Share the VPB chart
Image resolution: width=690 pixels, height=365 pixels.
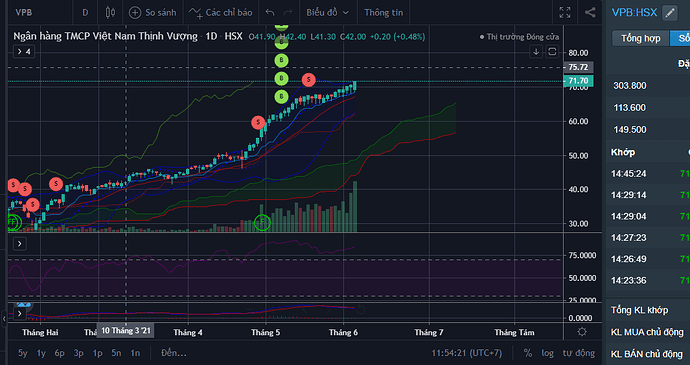(590, 12)
